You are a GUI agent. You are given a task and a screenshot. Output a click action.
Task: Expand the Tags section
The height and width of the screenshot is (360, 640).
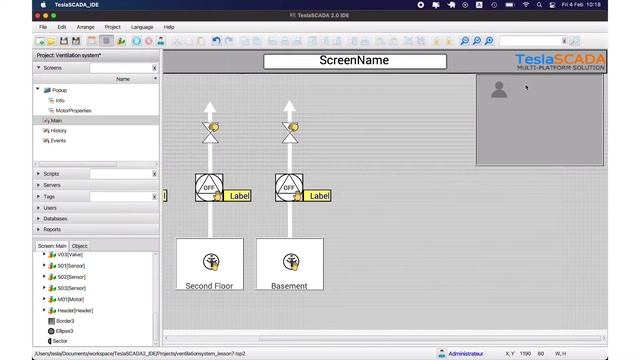38,197
